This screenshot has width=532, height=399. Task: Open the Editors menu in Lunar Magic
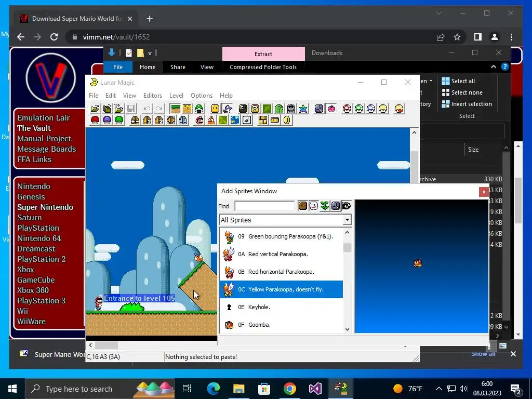(x=153, y=96)
